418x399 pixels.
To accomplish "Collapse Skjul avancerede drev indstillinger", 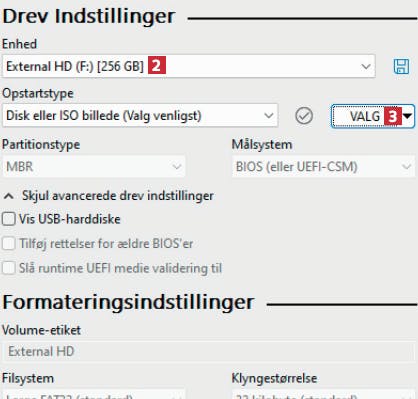I will [x=118, y=196].
